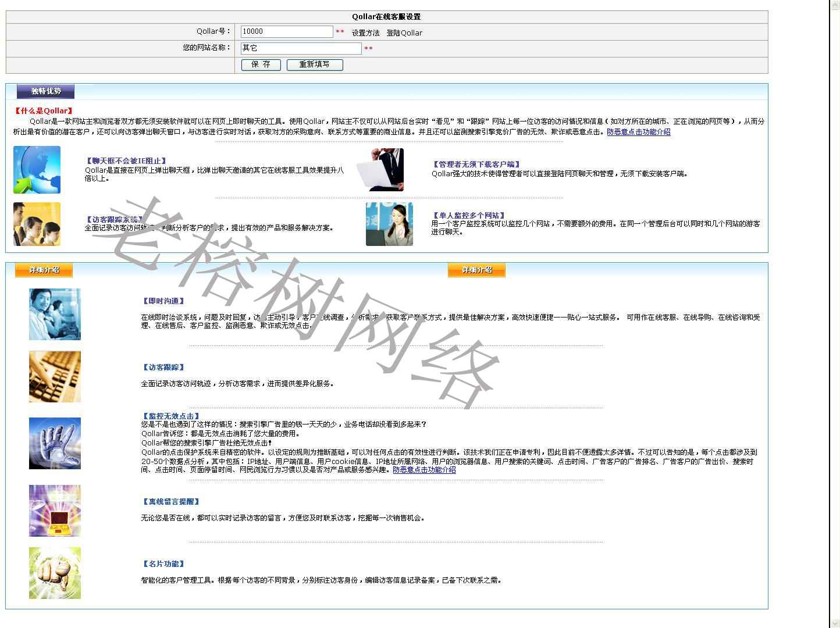Click the 【管理者无须下载客户端】 heading

coord(476,165)
